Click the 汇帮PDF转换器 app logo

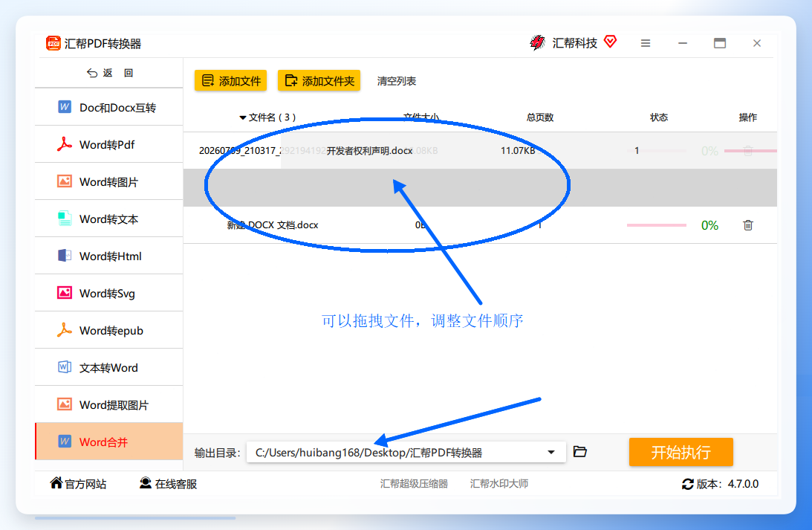point(53,43)
